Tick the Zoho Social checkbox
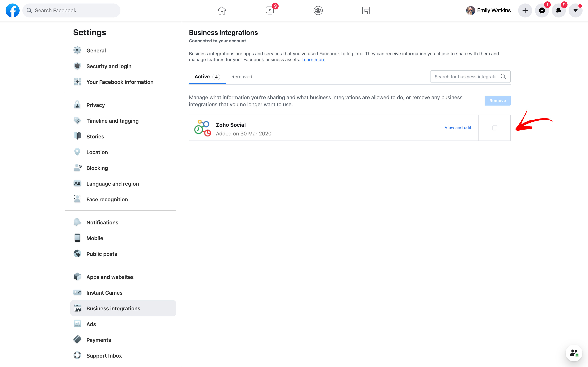Viewport: 588px width, 367px height. pos(495,128)
